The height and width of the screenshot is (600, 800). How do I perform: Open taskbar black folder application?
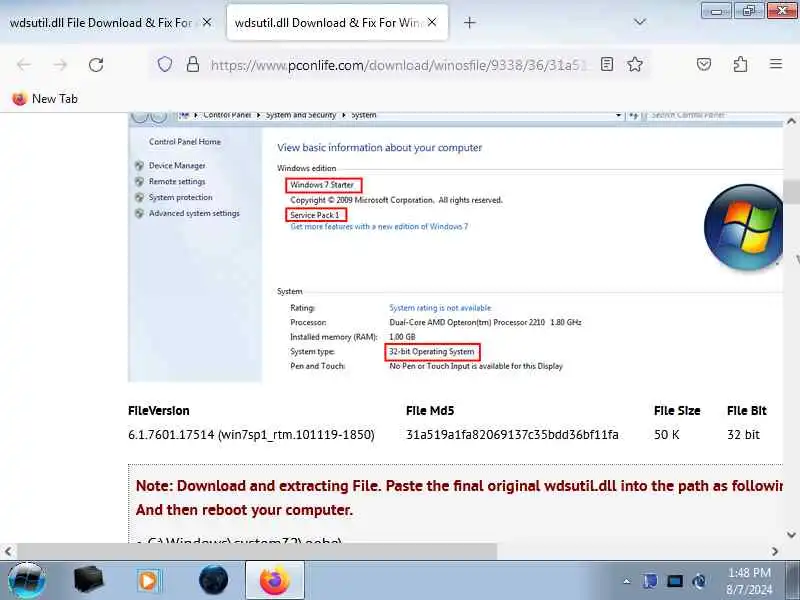tap(88, 580)
